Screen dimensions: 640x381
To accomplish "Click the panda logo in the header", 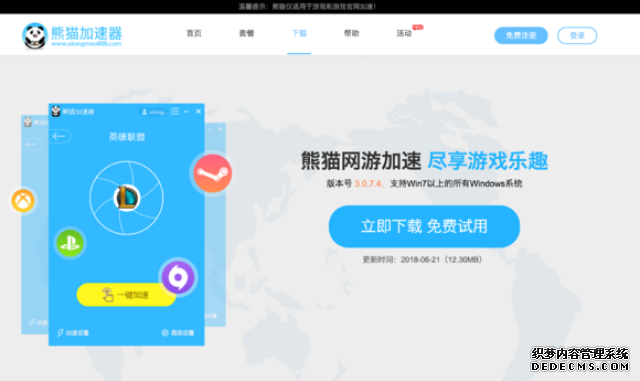I will pos(35,36).
